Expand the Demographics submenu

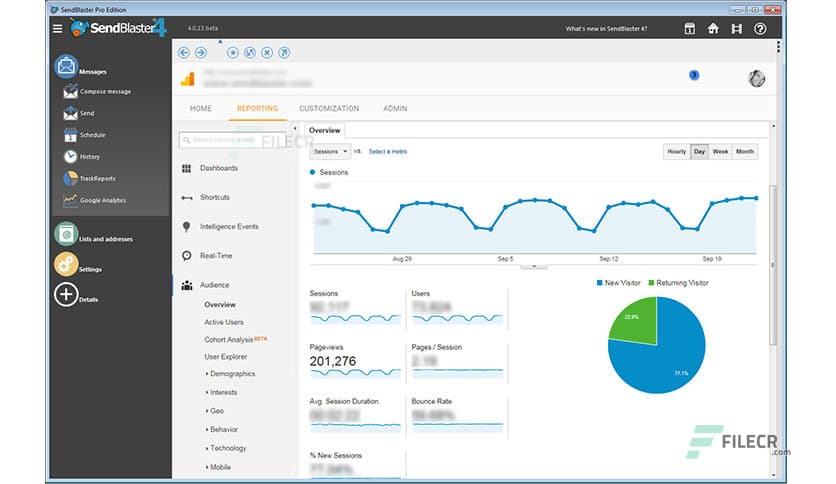[230, 374]
